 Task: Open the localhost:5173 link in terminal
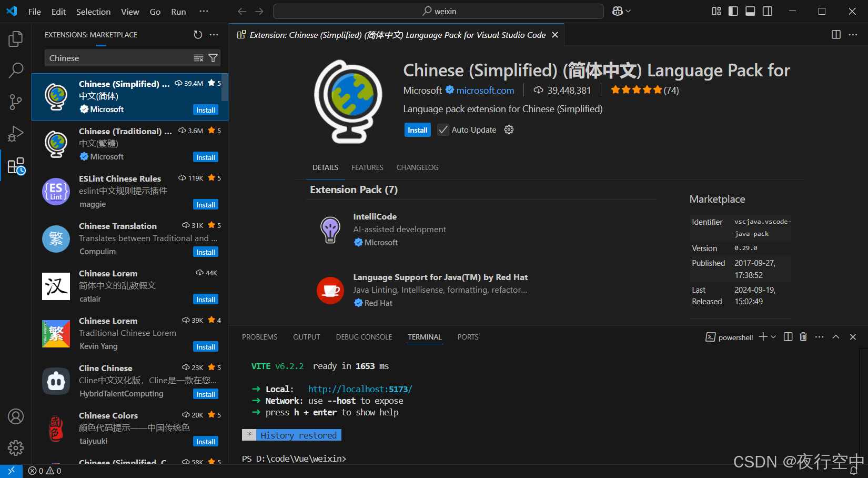coord(360,389)
